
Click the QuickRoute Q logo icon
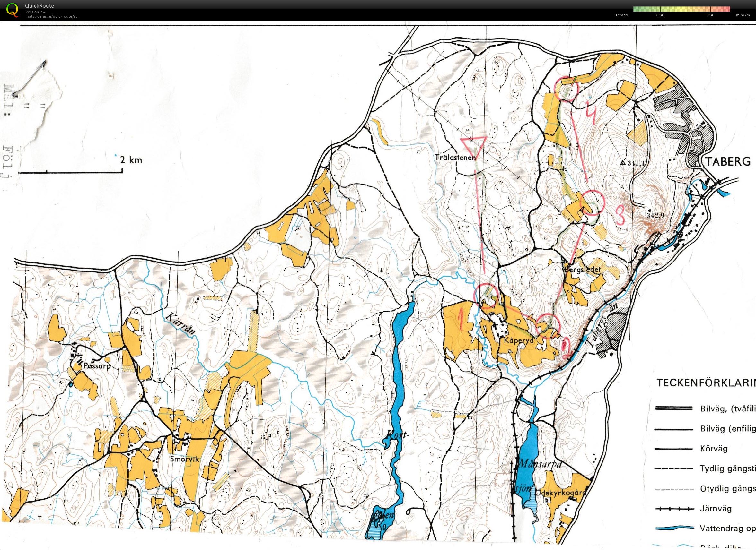[x=13, y=9]
